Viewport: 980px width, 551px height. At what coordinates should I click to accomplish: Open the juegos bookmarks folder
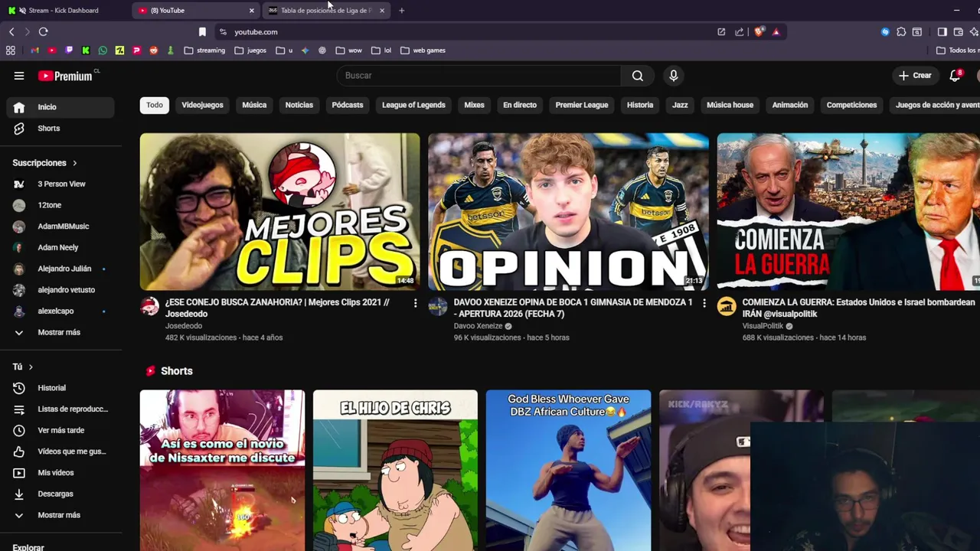tap(250, 51)
